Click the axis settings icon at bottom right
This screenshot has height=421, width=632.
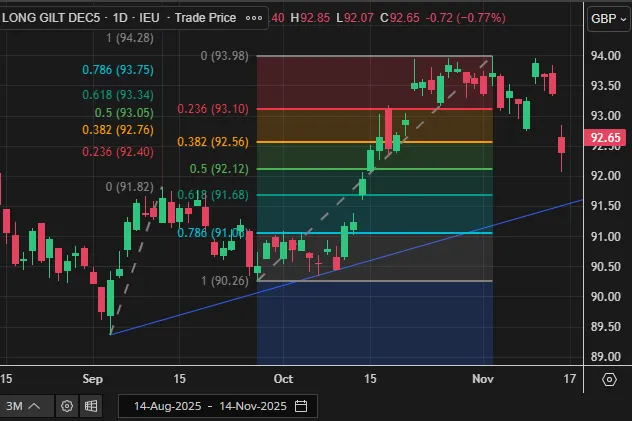coord(610,379)
